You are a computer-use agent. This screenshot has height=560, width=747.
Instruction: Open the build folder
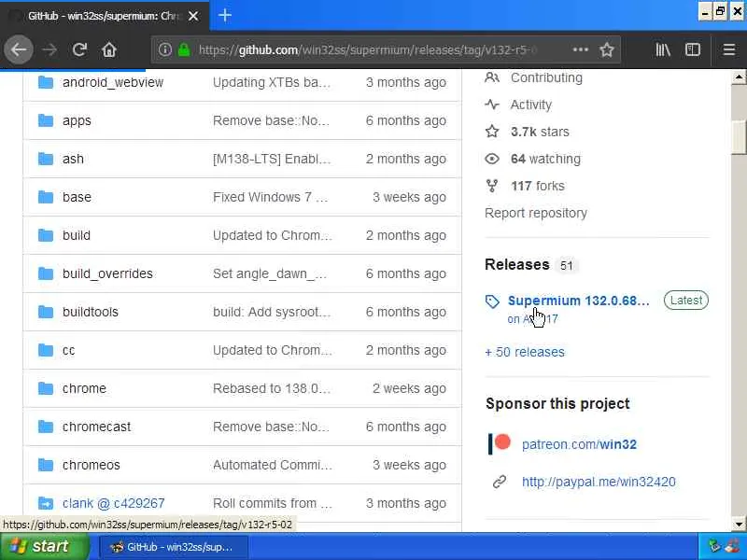(77, 235)
